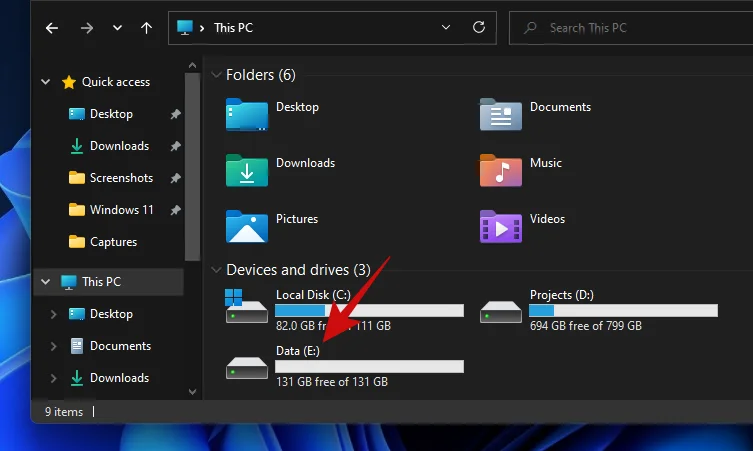Click the pin icon beside Quick access Downloads

[175, 146]
